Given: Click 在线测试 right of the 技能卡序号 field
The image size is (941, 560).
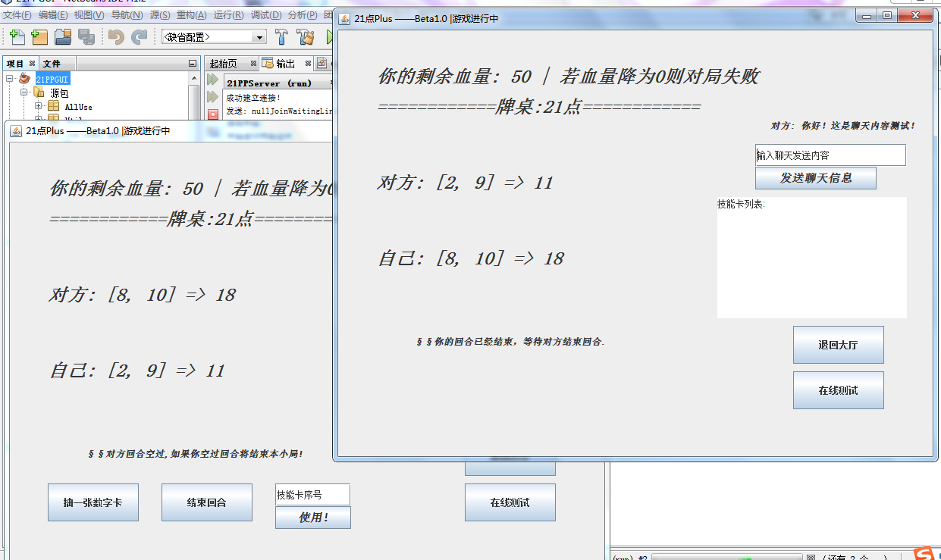Looking at the screenshot, I should (510, 502).
